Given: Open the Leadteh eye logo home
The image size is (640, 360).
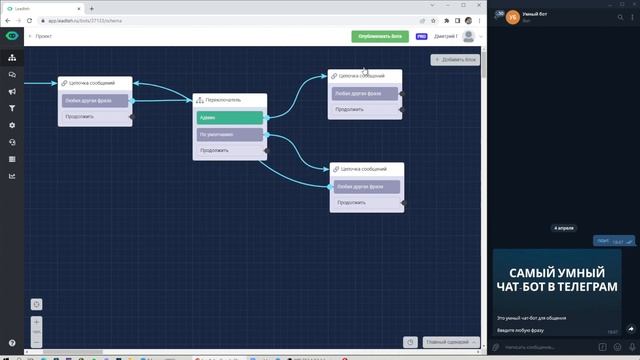Looking at the screenshot, I should tap(12, 36).
